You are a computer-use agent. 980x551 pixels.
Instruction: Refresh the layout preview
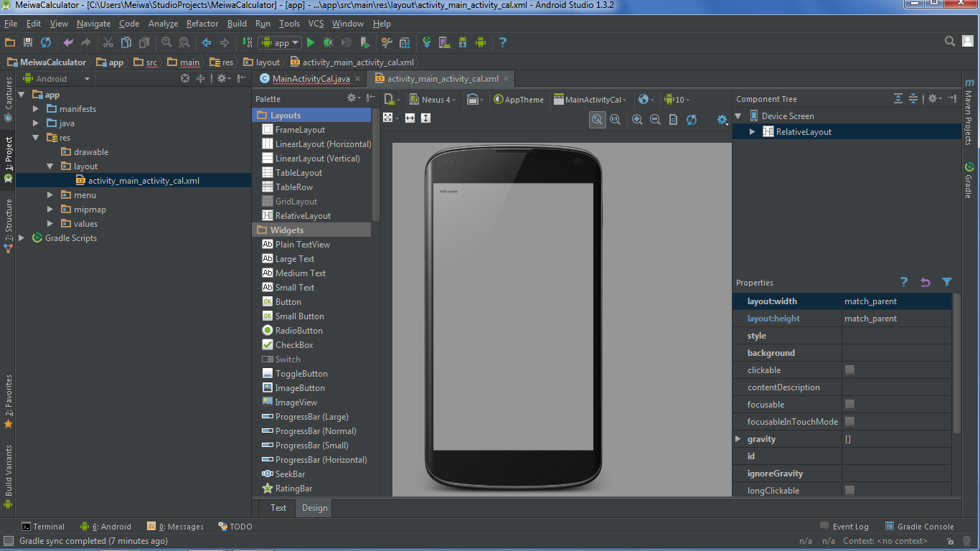click(692, 120)
